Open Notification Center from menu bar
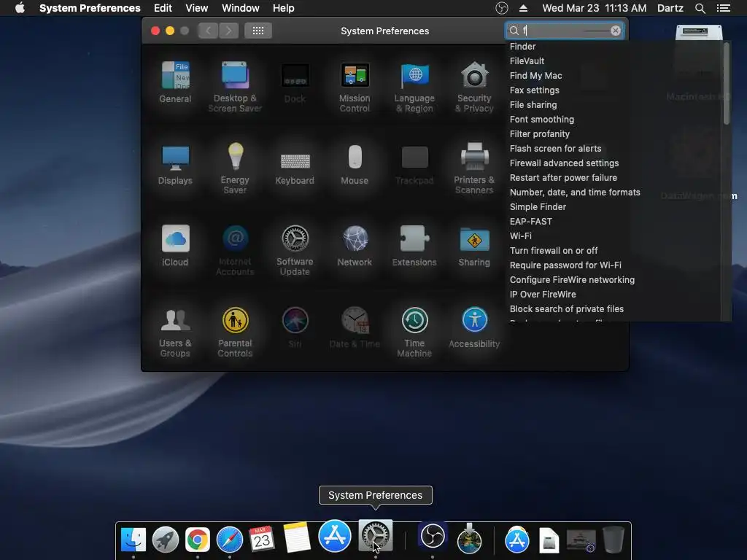Screen dimensions: 747x560 tap(723, 8)
